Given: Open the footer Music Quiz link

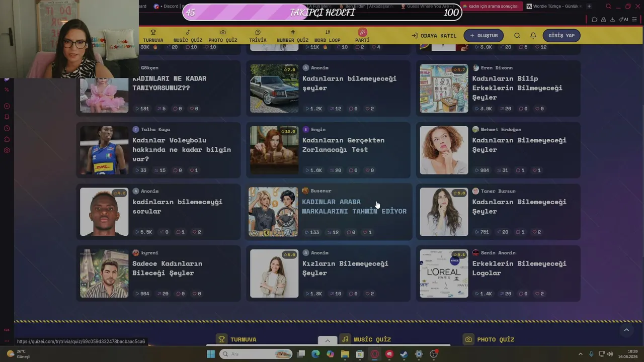Looking at the screenshot, I should click(x=366, y=339).
